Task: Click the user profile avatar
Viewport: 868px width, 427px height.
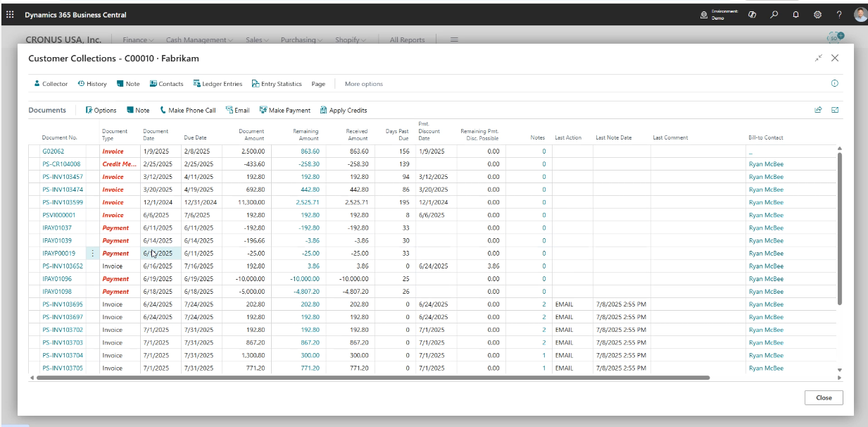Action: click(x=861, y=15)
